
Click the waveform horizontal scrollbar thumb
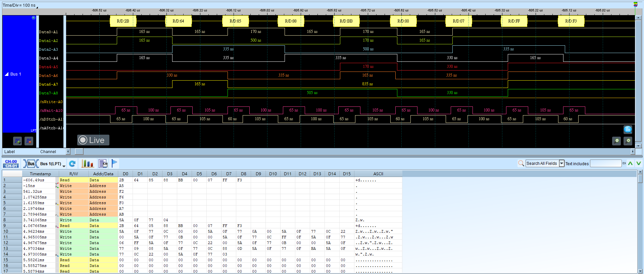(x=79, y=151)
